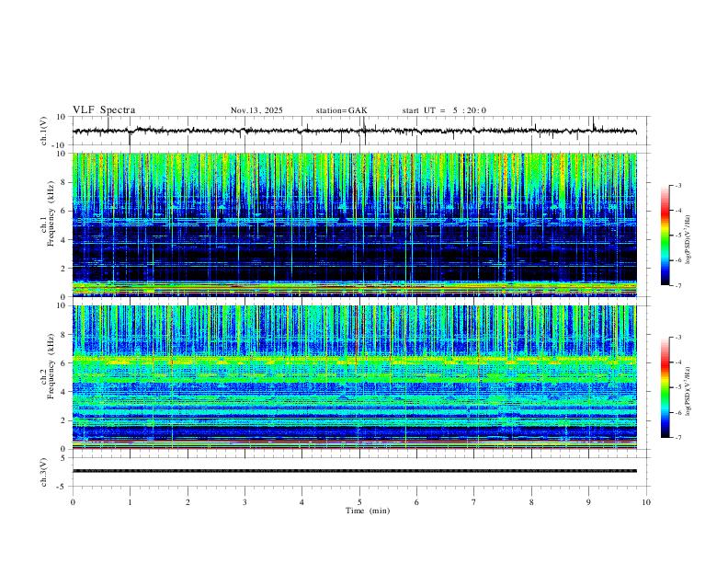This screenshot has height=563, width=728.
Task: Click the ch.2 spectrogram panel
Action: pyautogui.click(x=354, y=377)
